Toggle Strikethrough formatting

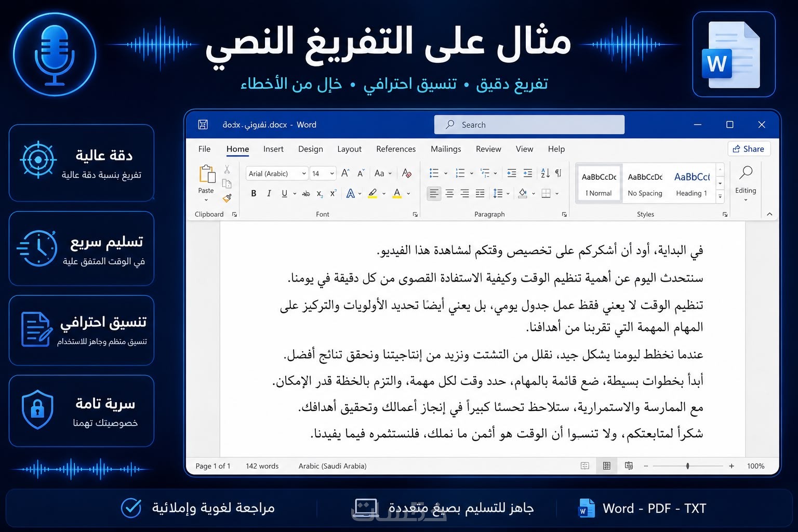306,193
